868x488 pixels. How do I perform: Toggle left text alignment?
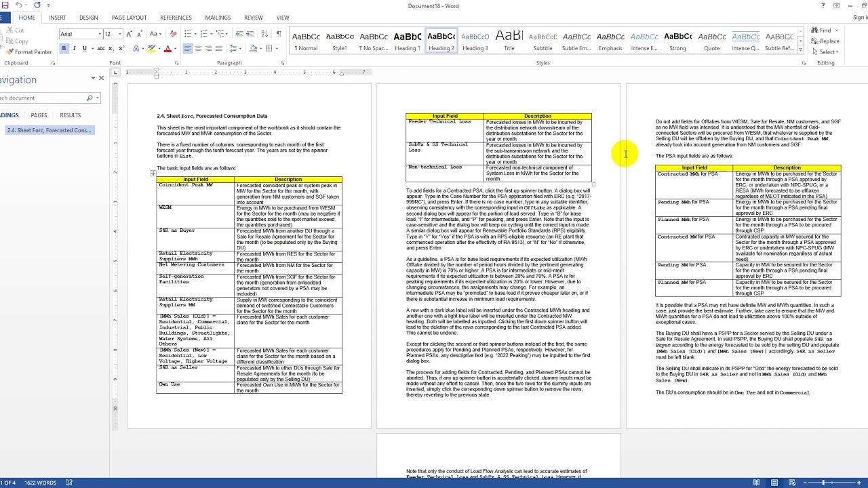pyautogui.click(x=188, y=48)
